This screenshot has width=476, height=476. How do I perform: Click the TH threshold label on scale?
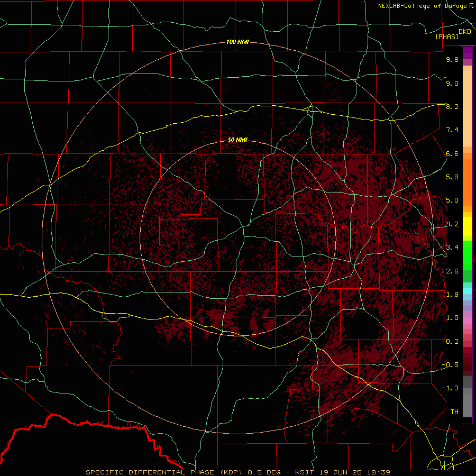click(454, 412)
